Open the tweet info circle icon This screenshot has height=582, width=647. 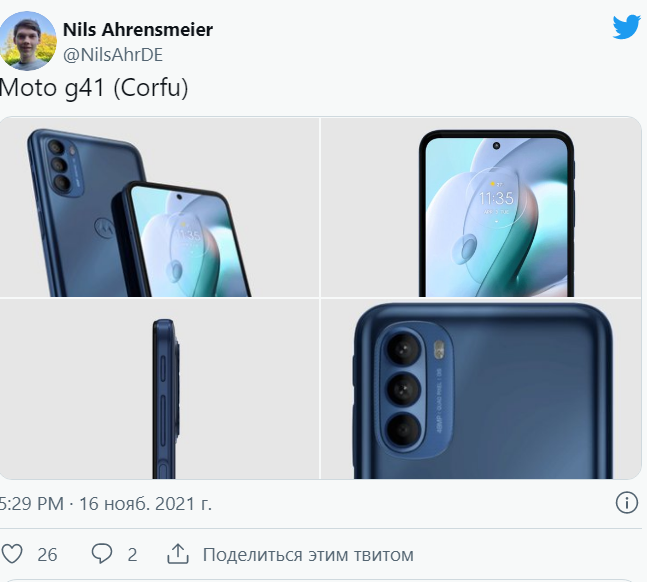[x=626, y=503]
